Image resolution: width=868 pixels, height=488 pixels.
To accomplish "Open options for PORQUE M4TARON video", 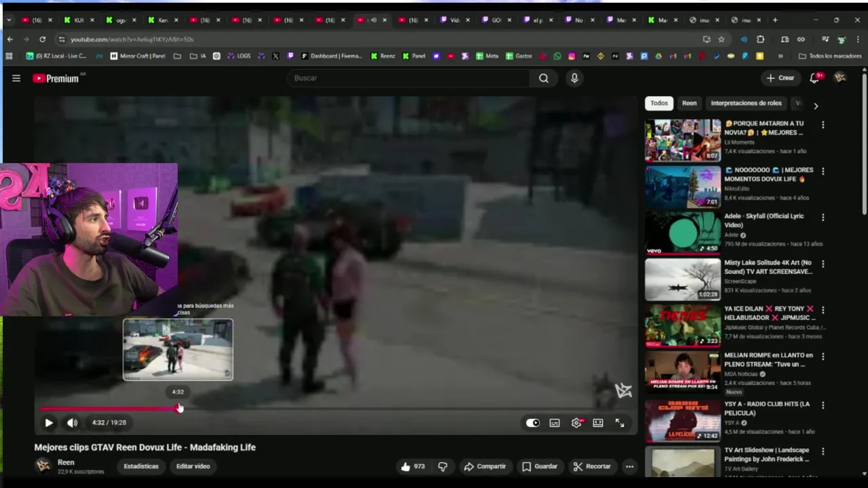I will [x=823, y=125].
